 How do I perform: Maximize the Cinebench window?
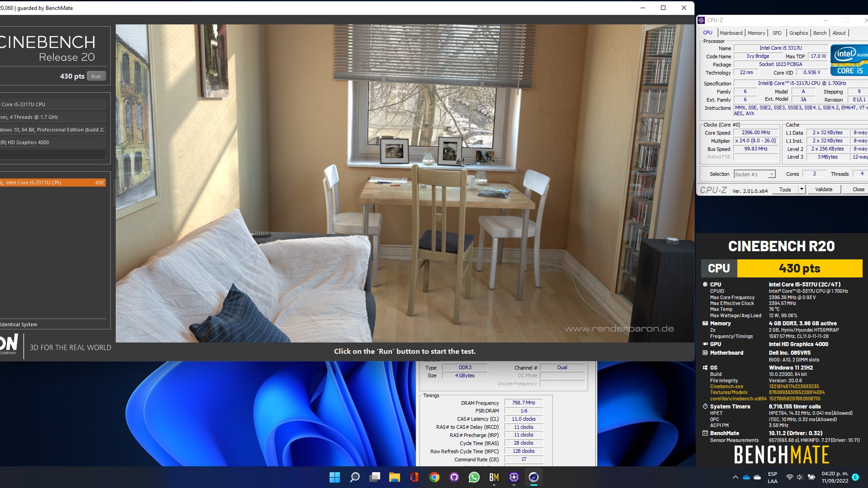(663, 8)
